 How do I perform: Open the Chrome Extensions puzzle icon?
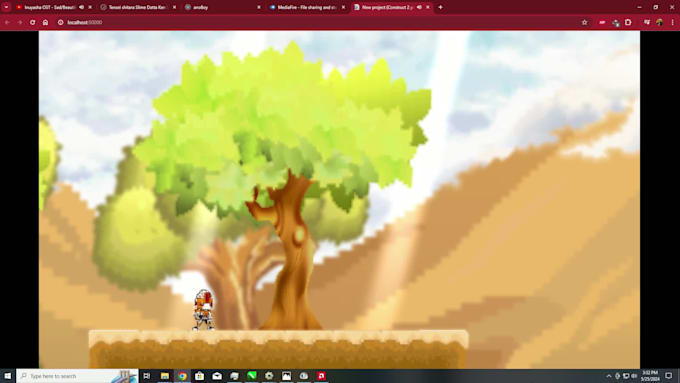[x=628, y=22]
